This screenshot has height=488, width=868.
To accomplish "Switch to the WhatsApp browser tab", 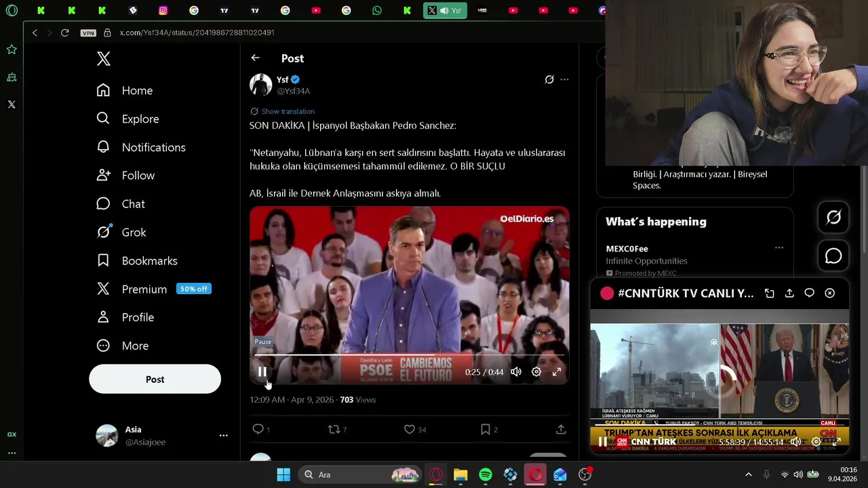I will click(376, 10).
